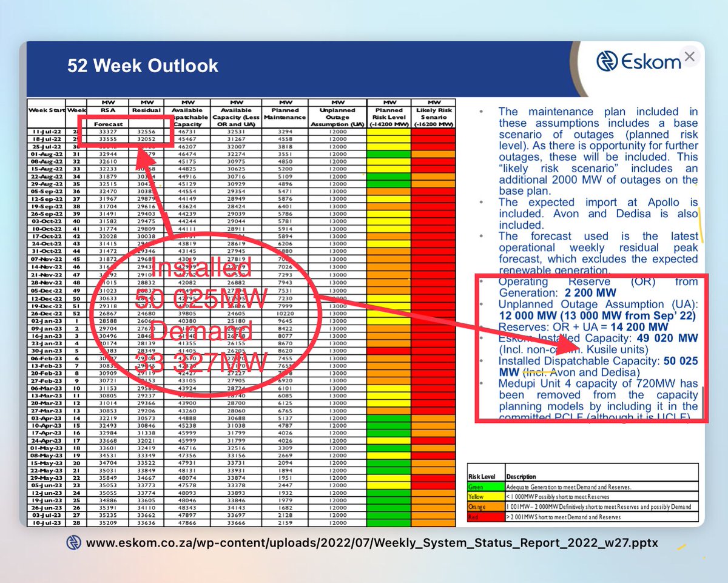Open the eskom.co.za Weekly_System_Status_Report link
Viewport: 728px width, 583px height.
372,542
